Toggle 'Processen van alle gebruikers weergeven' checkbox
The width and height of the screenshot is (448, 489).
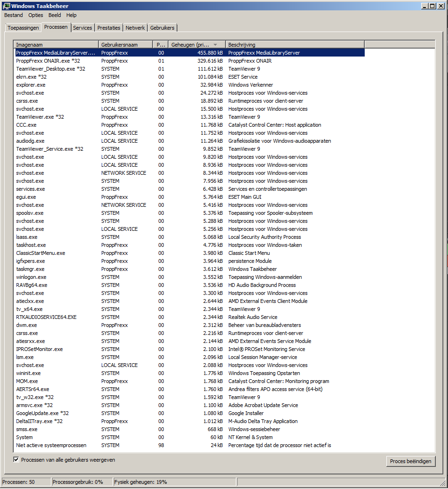(16, 460)
